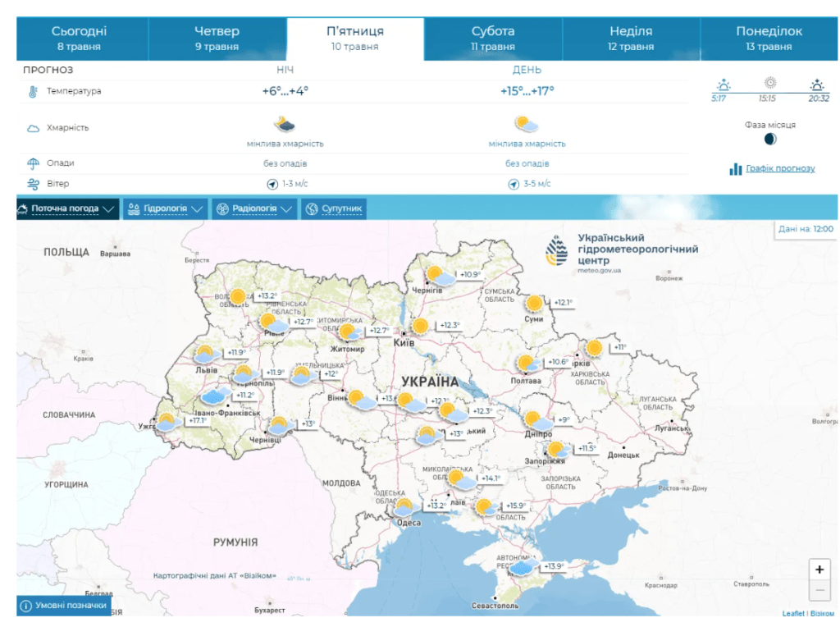Screen dimensions: 840x627
Task: Click the Поточна погода weather icon
Action: pos(22,209)
